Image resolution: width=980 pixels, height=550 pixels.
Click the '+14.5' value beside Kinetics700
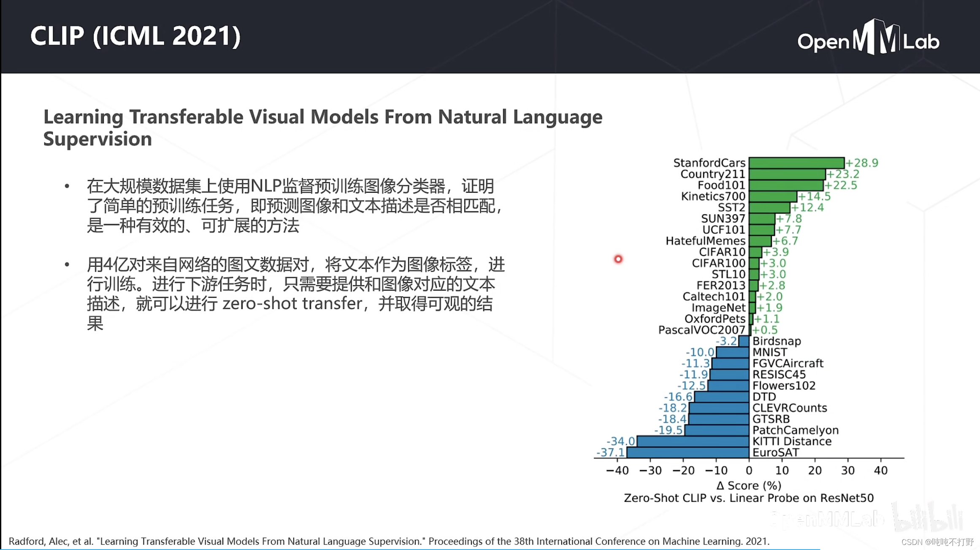(814, 196)
